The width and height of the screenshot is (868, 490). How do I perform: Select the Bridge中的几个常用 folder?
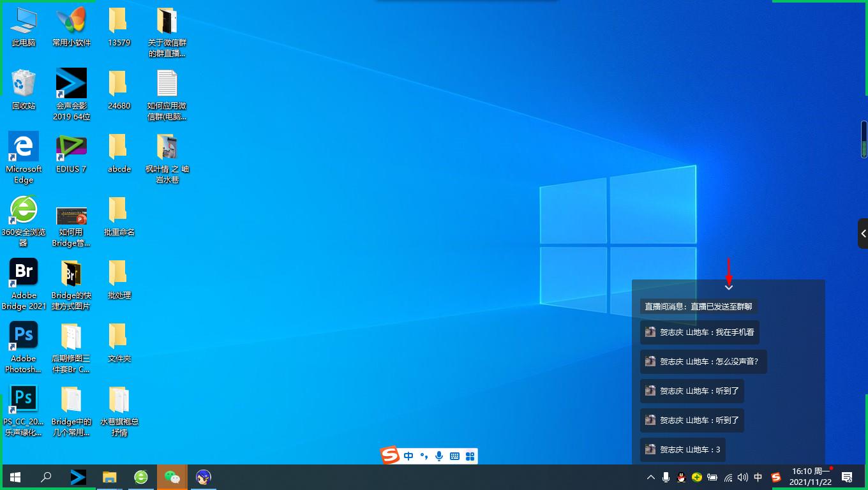pyautogui.click(x=71, y=410)
